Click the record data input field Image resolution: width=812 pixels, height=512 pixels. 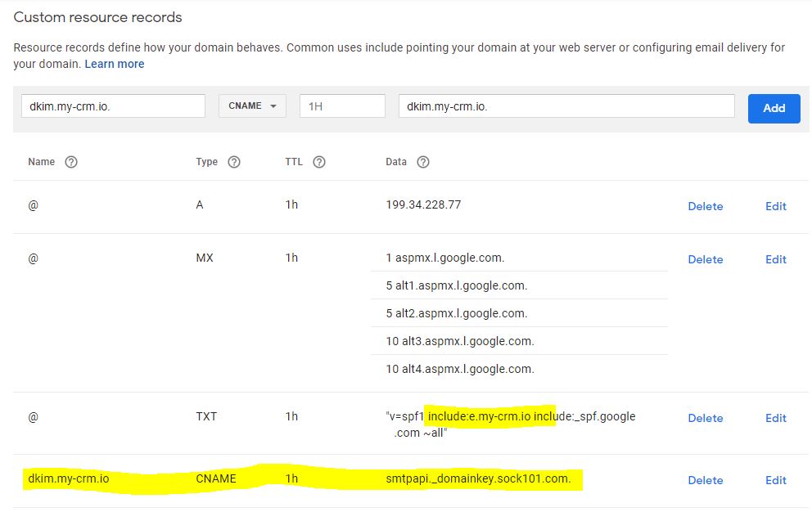coord(566,106)
